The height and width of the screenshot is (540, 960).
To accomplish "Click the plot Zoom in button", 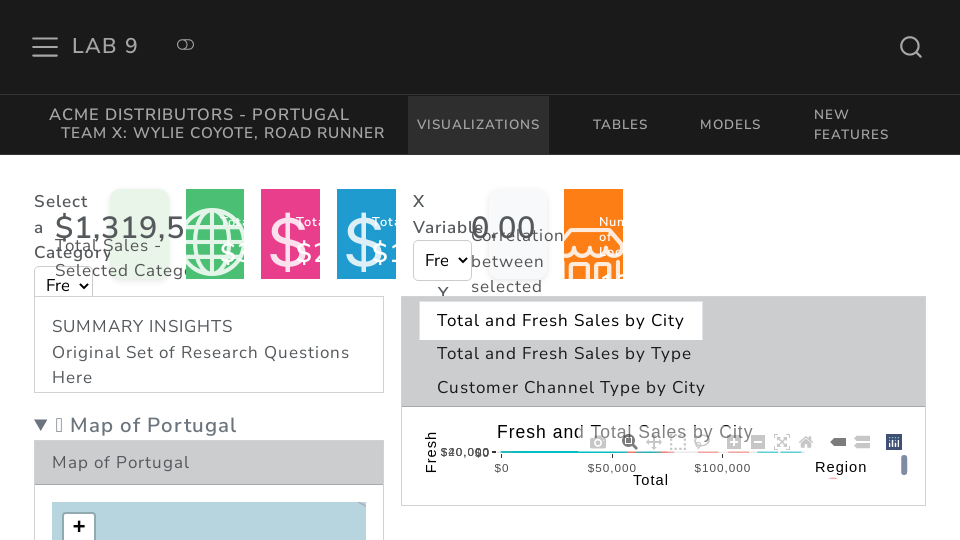I will [734, 442].
